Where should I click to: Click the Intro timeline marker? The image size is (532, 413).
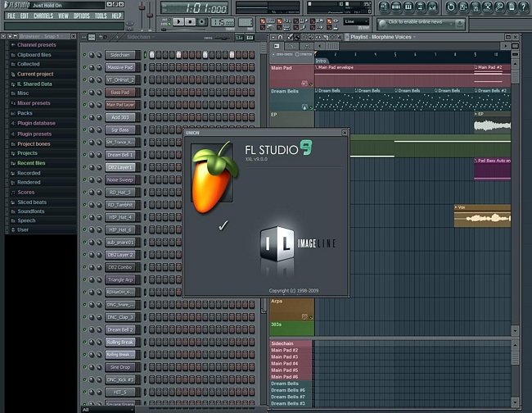pos(321,61)
